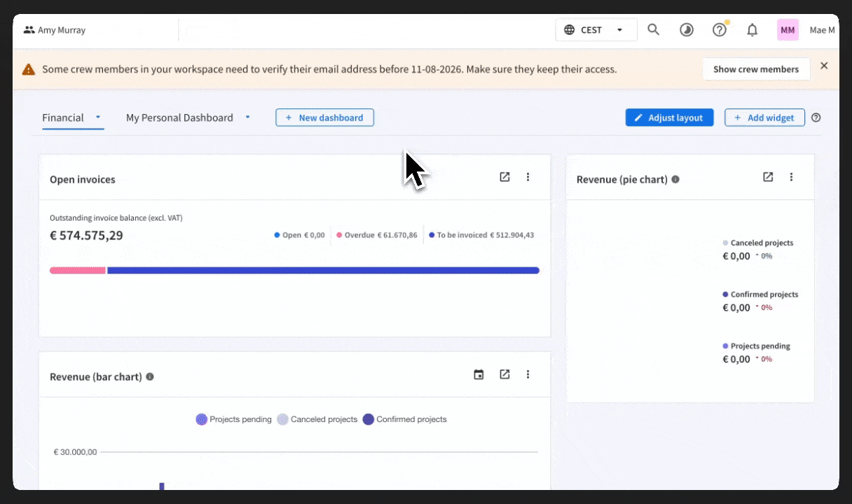
Task: Click Mae M user name
Action: click(x=823, y=30)
